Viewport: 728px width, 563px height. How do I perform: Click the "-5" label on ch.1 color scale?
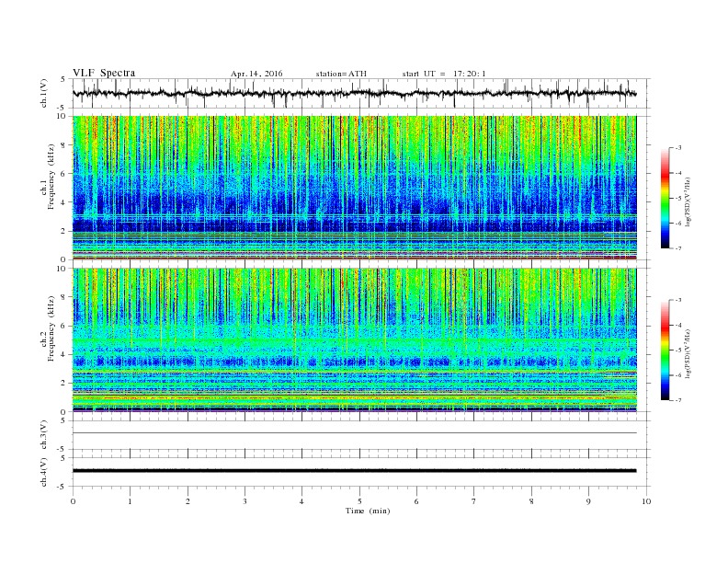pos(678,198)
